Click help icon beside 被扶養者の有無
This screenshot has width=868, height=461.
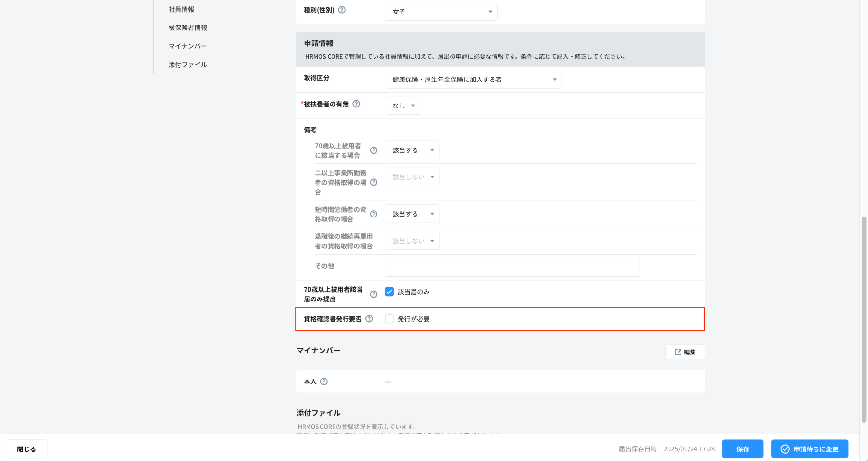click(x=356, y=104)
